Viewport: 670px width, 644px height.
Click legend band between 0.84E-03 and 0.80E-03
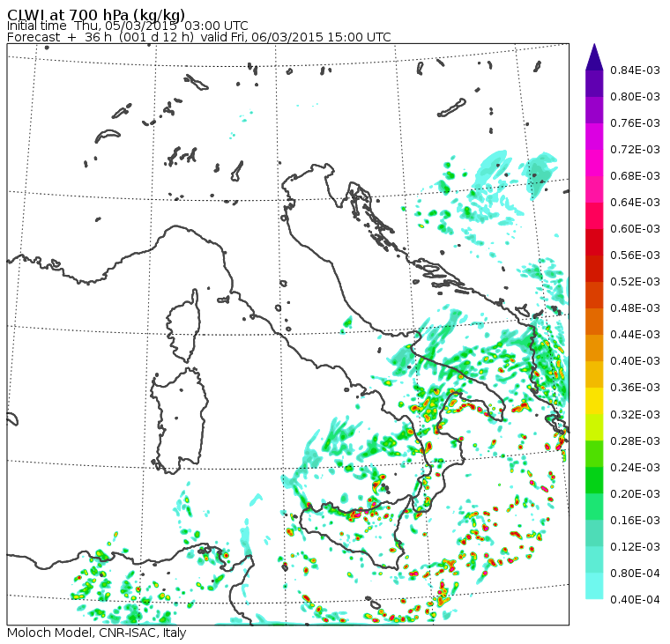(x=594, y=84)
